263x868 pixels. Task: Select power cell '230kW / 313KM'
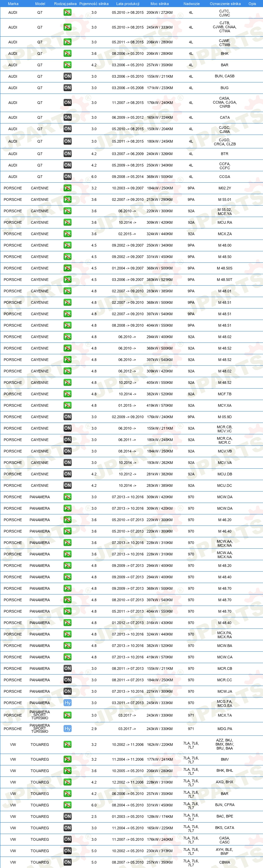tap(160, 851)
